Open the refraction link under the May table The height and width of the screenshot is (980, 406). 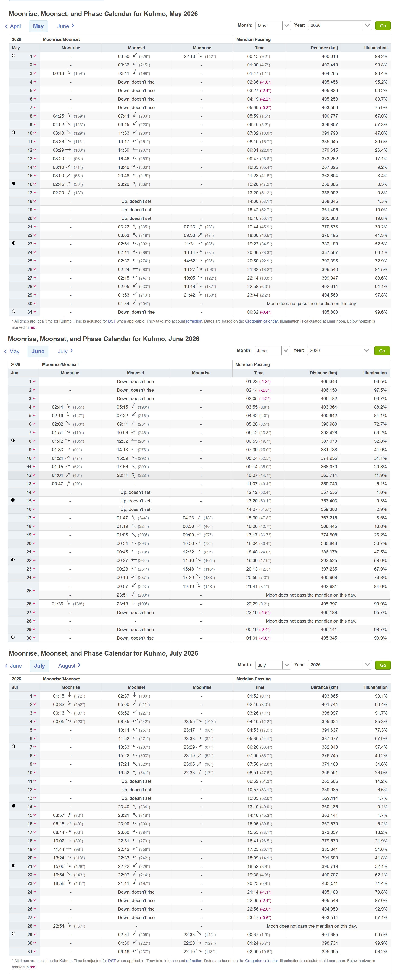(194, 321)
